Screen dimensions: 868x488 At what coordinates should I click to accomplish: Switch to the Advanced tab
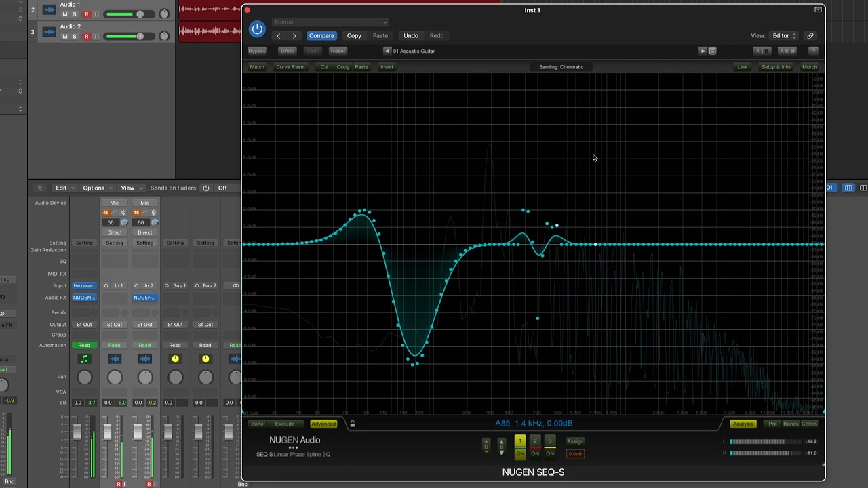[x=323, y=424]
